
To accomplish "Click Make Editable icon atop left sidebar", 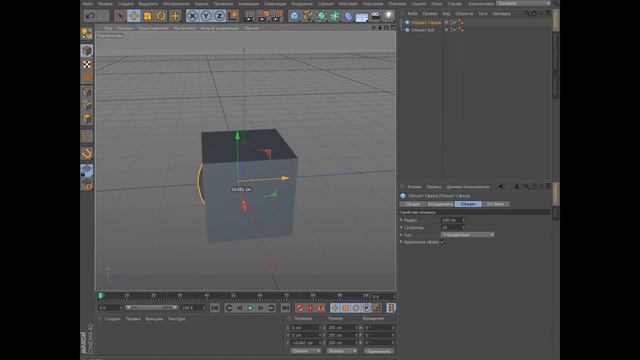I will (x=87, y=33).
